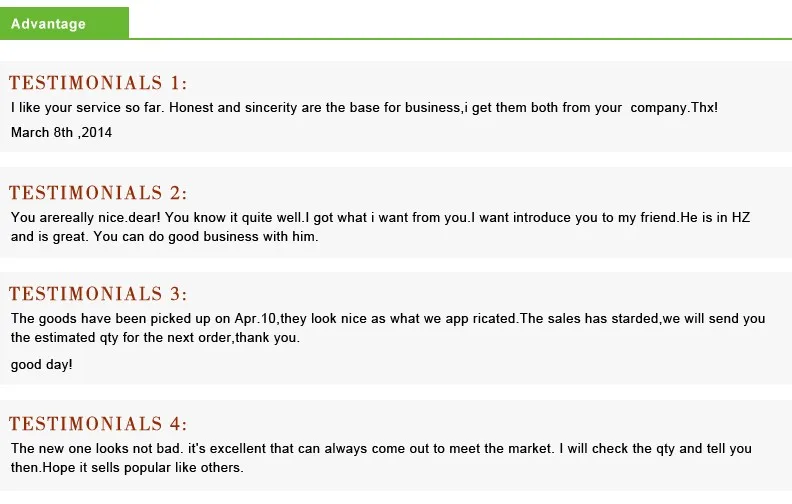Click 'then.Hope it sells popular like others' line
The image size is (792, 504).
pos(127,468)
